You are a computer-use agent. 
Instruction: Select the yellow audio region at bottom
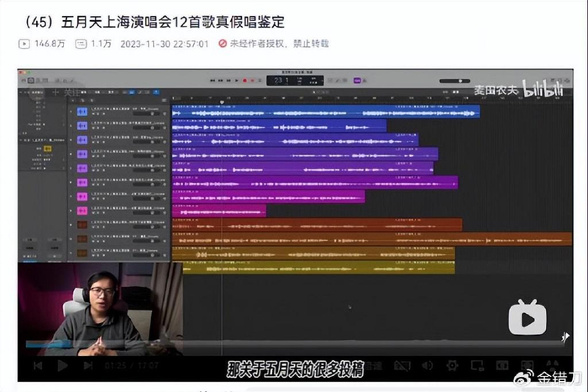pos(318,267)
